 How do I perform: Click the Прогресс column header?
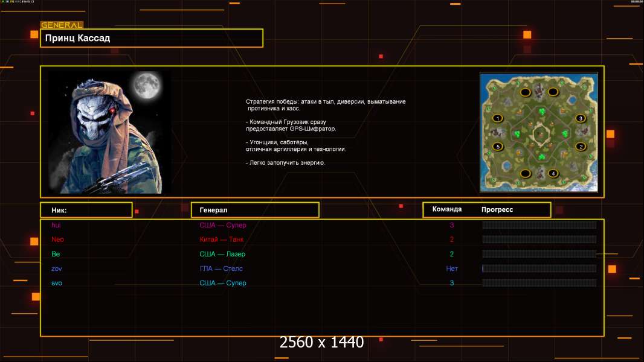click(x=497, y=209)
